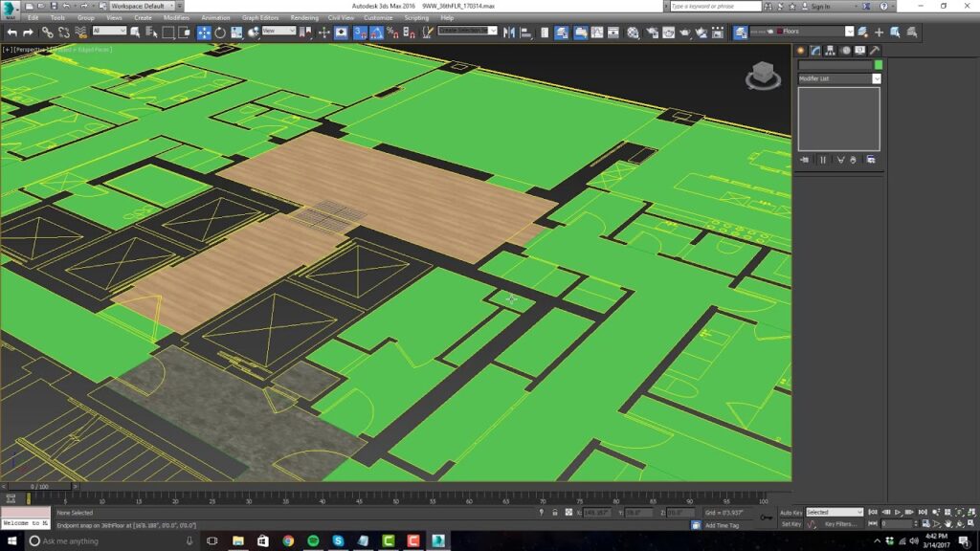Select the Select and Rotate tool
The image size is (980, 551).
pos(221,32)
